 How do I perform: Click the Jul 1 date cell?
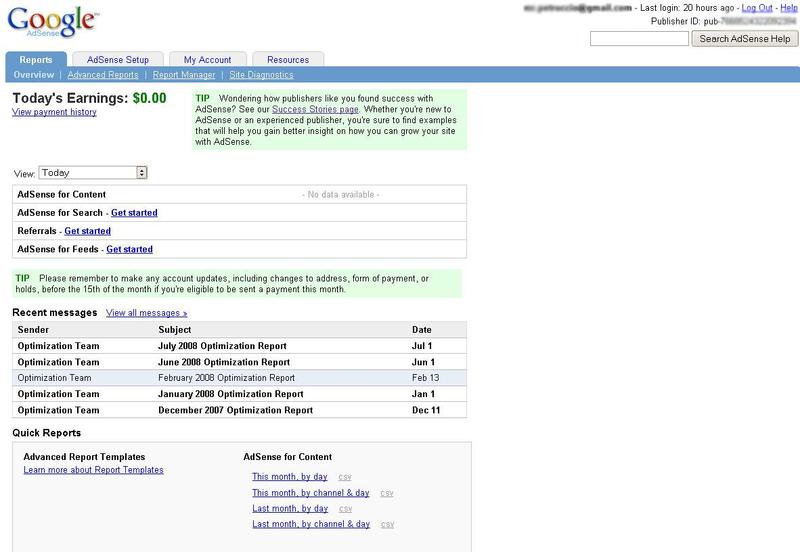422,346
